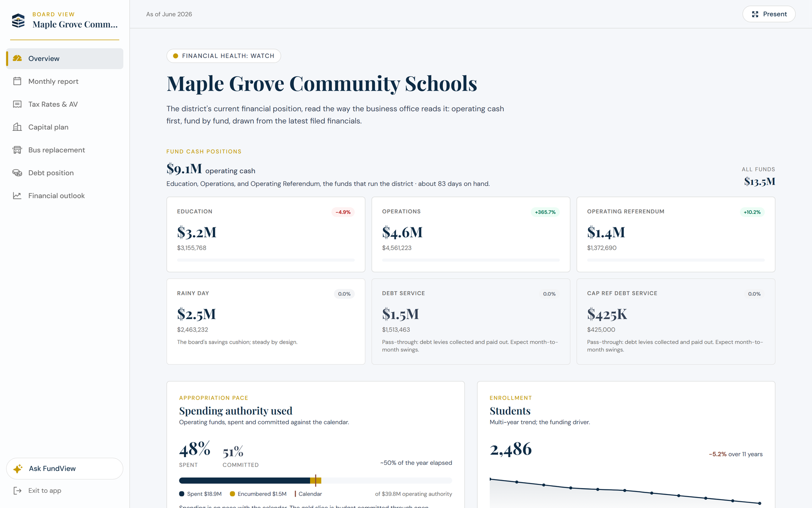Screen dimensions: 812x508
Task: Click the 48% SPENT figure
Action: [x=195, y=449]
